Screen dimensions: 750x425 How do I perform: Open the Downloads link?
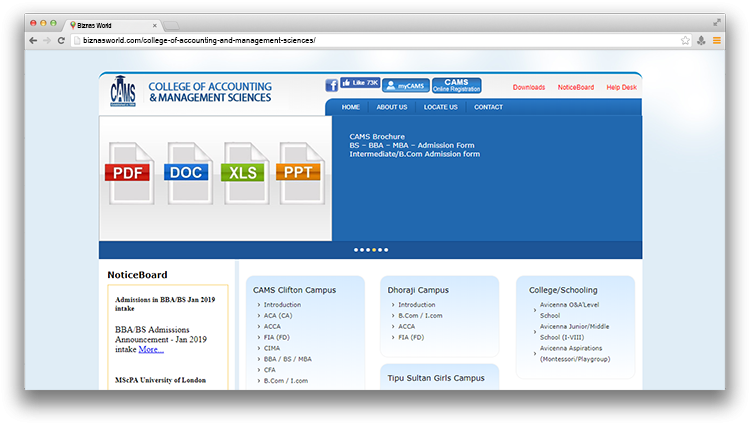[x=529, y=87]
